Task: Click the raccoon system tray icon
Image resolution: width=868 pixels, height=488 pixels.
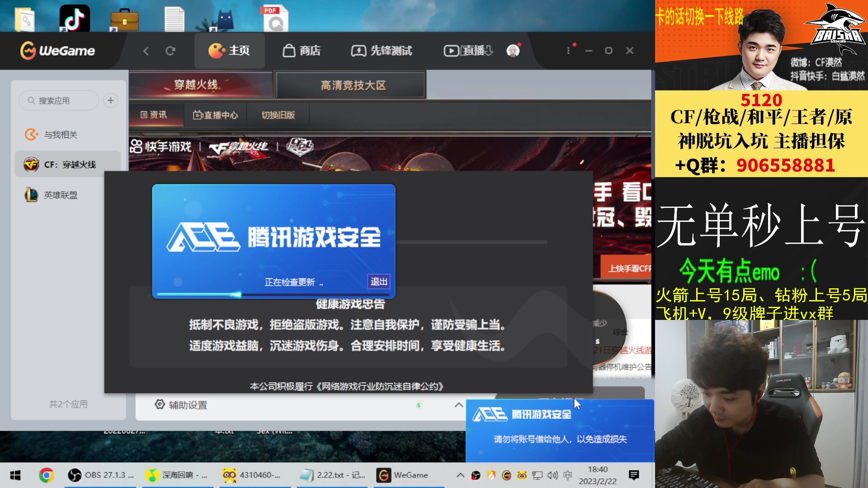Action: click(522, 475)
